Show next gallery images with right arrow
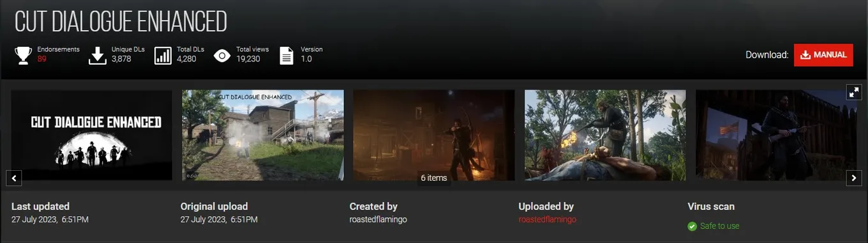 coord(853,178)
